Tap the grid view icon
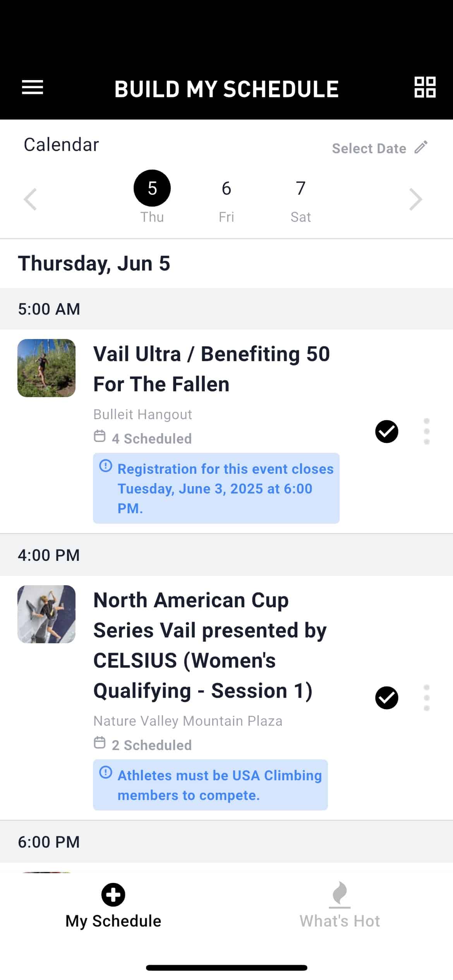The height and width of the screenshot is (980, 453). (425, 87)
